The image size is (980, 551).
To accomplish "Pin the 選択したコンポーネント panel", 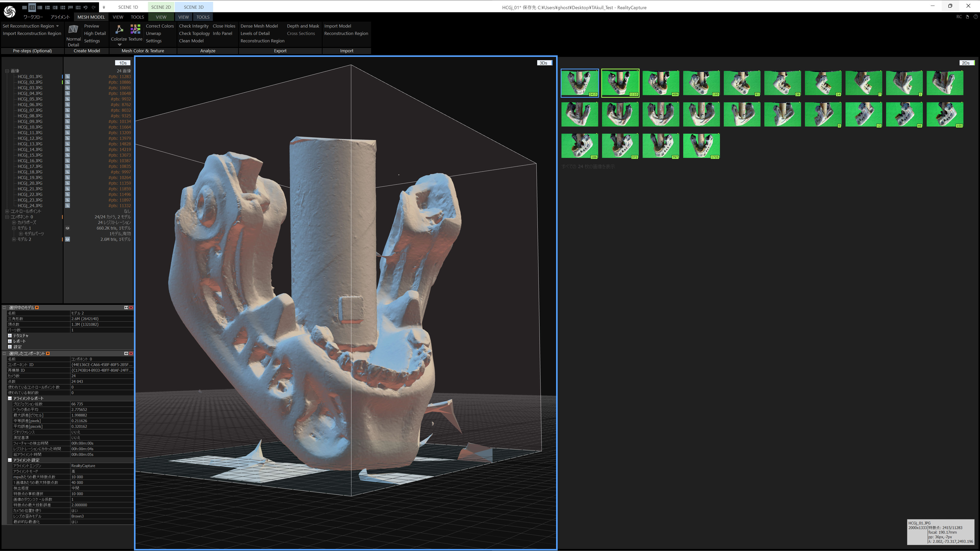I will [x=48, y=354].
